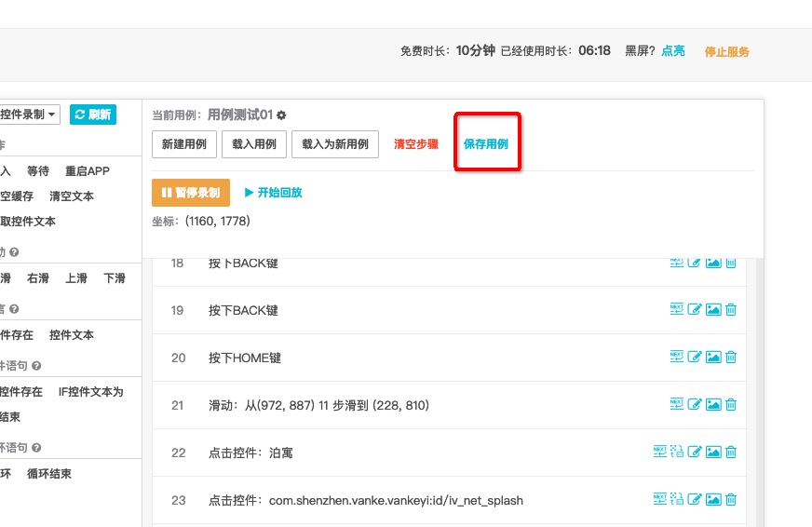The image size is (812, 527).
Task: Select the 下滑 swipe action
Action: [x=115, y=278]
